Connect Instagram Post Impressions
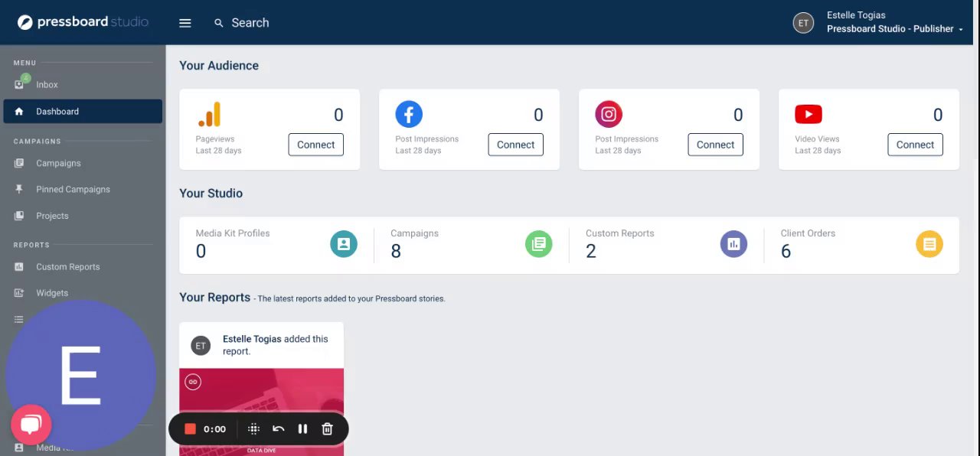This screenshot has width=980, height=456. click(x=715, y=145)
